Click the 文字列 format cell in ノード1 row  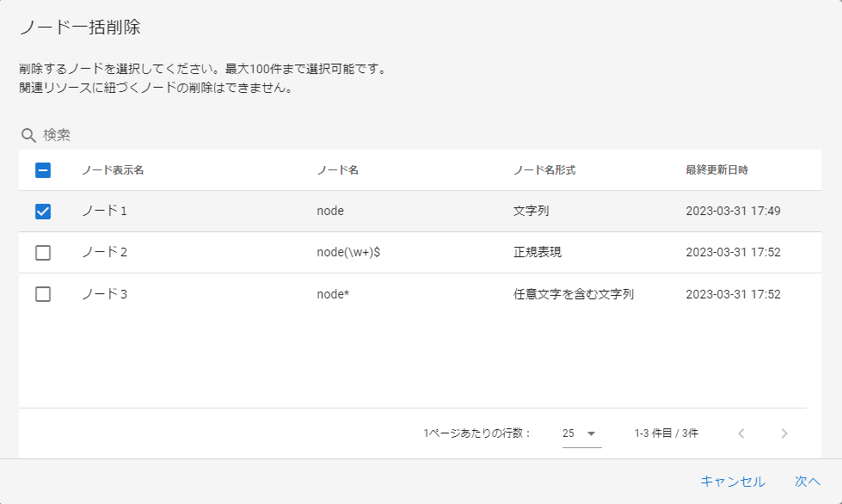(x=530, y=212)
